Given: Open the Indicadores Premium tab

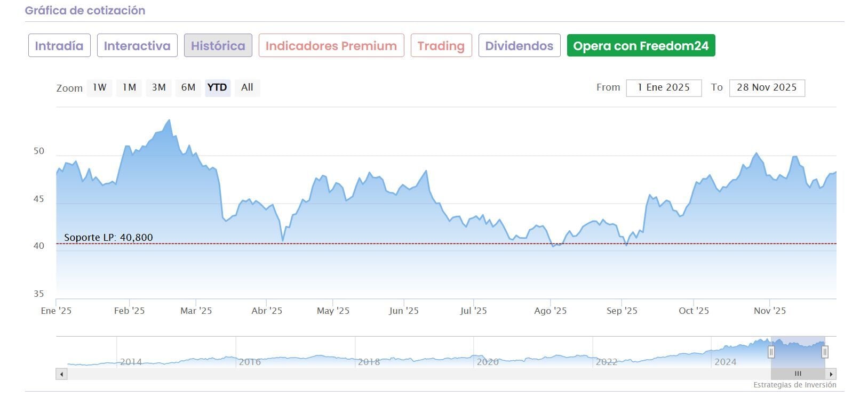Looking at the screenshot, I should pyautogui.click(x=331, y=46).
